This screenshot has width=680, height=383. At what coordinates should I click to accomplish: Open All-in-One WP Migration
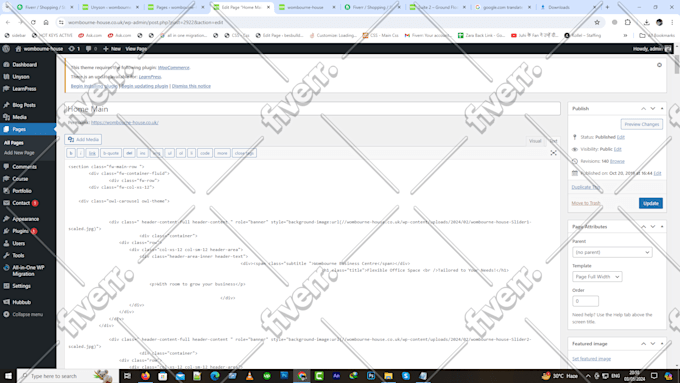[28, 271]
